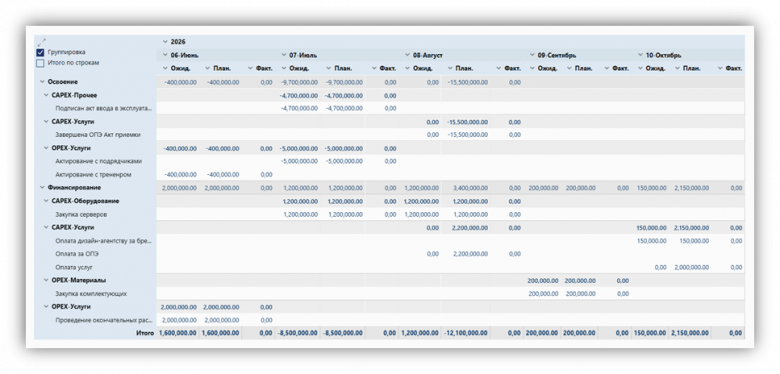Collapse the OPEX-Материалы subgroup
This screenshot has height=374, width=780.
coord(46,280)
